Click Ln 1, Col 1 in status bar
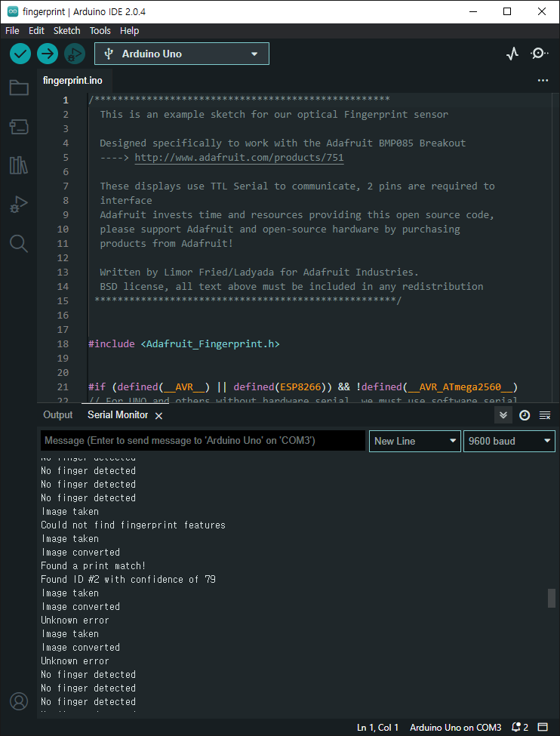This screenshot has width=560, height=736. [x=377, y=728]
